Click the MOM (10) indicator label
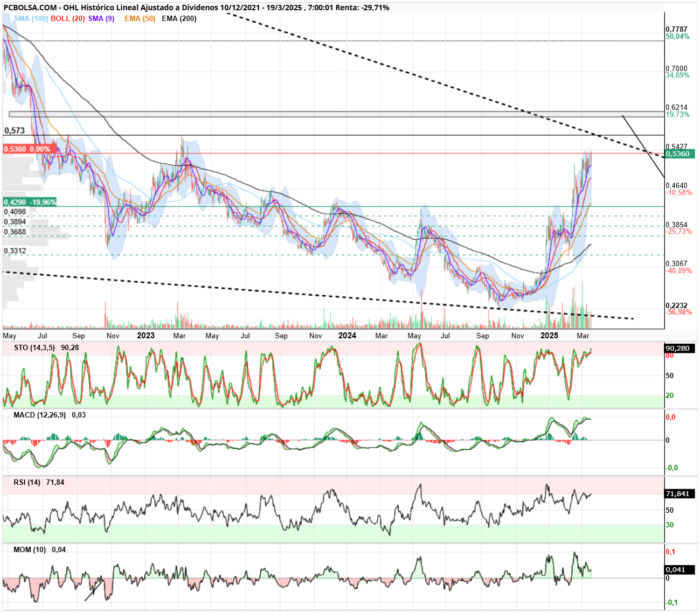700x613 pixels. coord(30,549)
